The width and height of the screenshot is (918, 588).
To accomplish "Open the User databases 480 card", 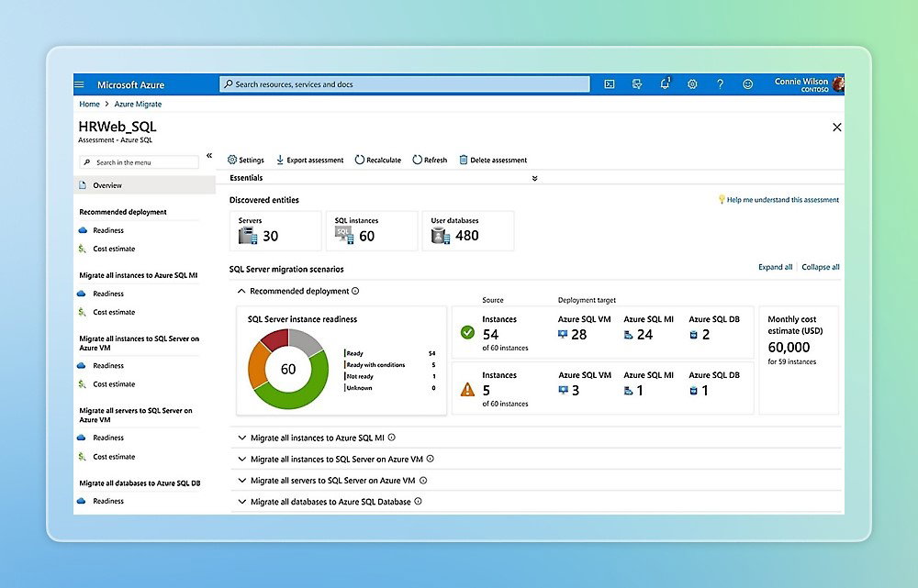I will (468, 231).
